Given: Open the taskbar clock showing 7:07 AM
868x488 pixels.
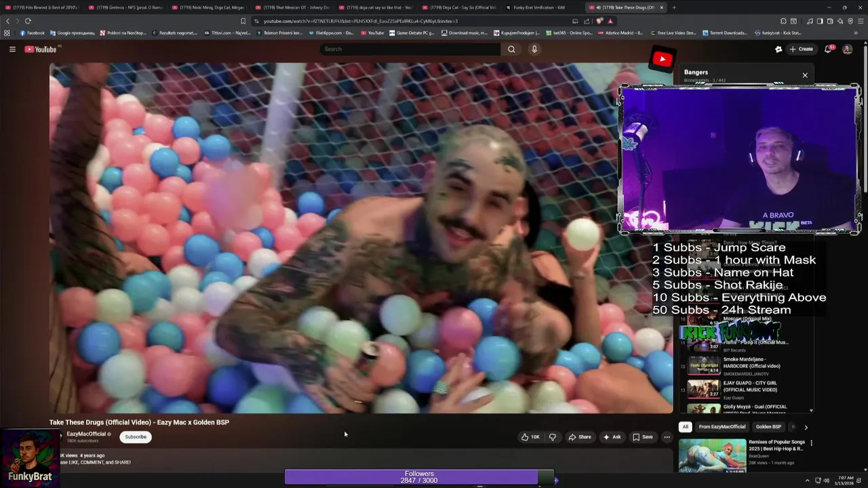Looking at the screenshot, I should 844,481.
